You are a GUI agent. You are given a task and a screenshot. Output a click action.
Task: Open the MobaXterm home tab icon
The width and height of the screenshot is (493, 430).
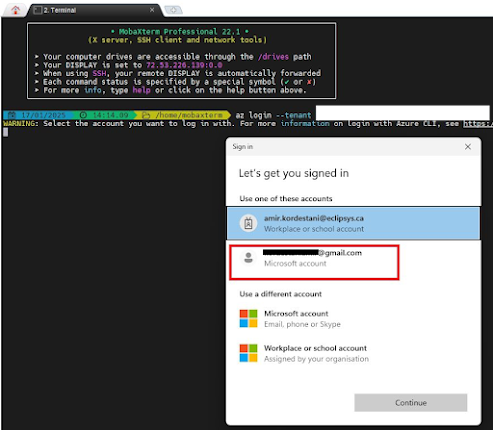15,10
